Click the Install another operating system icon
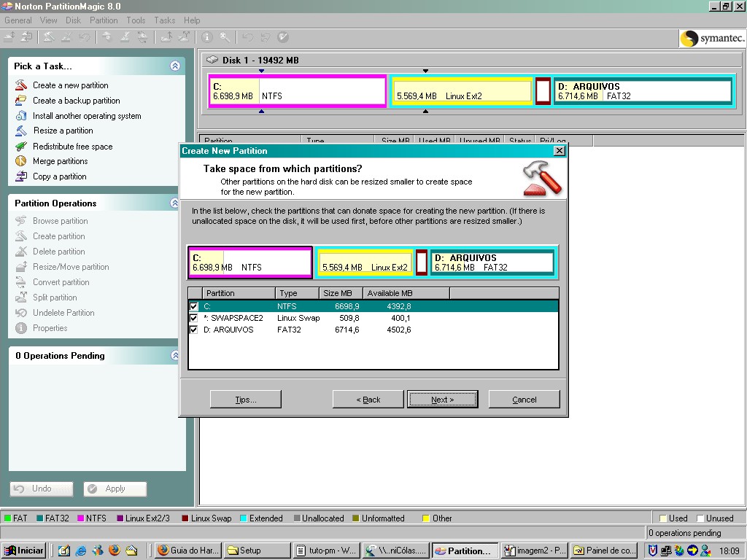The height and width of the screenshot is (560, 747). point(21,116)
